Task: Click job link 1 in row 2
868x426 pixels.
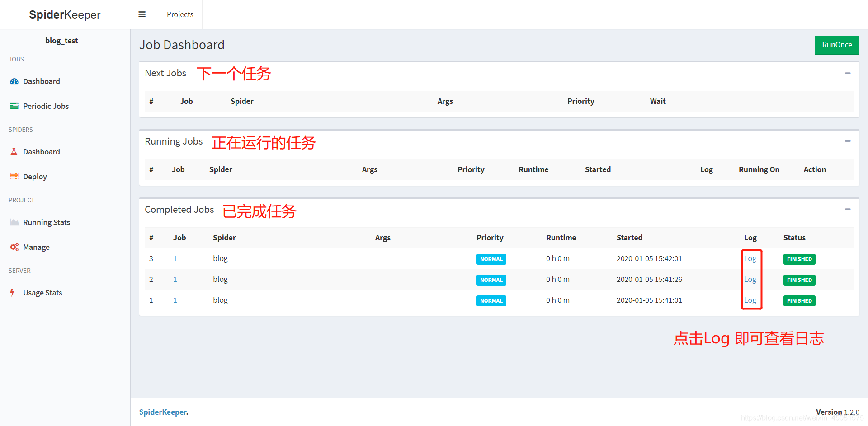Action: [x=175, y=280]
